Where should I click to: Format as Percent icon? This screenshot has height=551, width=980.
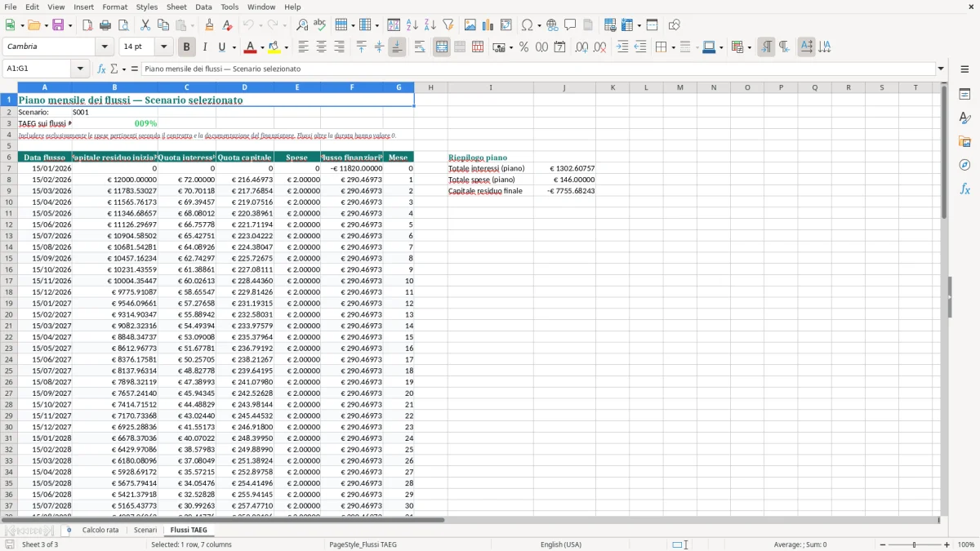click(524, 47)
